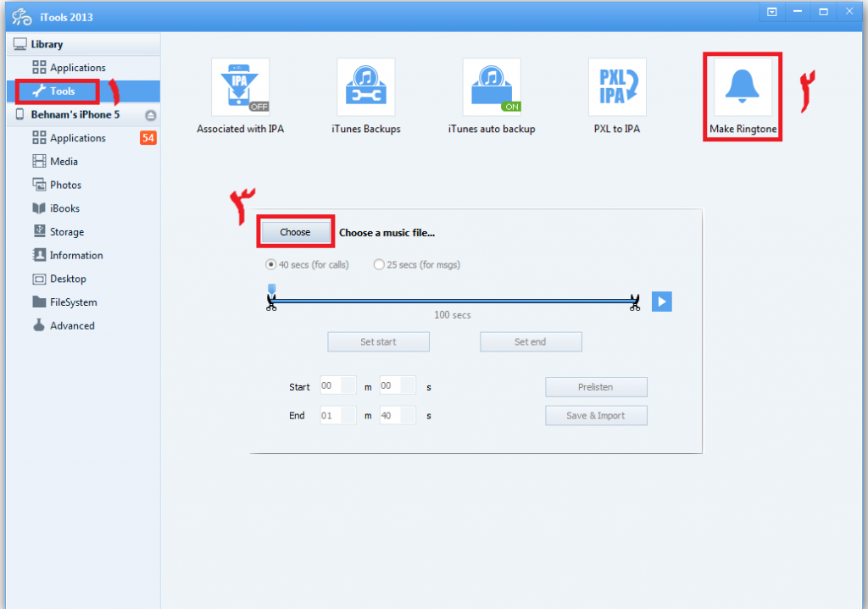
Task: Open the PXL to IPA converter
Action: (617, 87)
